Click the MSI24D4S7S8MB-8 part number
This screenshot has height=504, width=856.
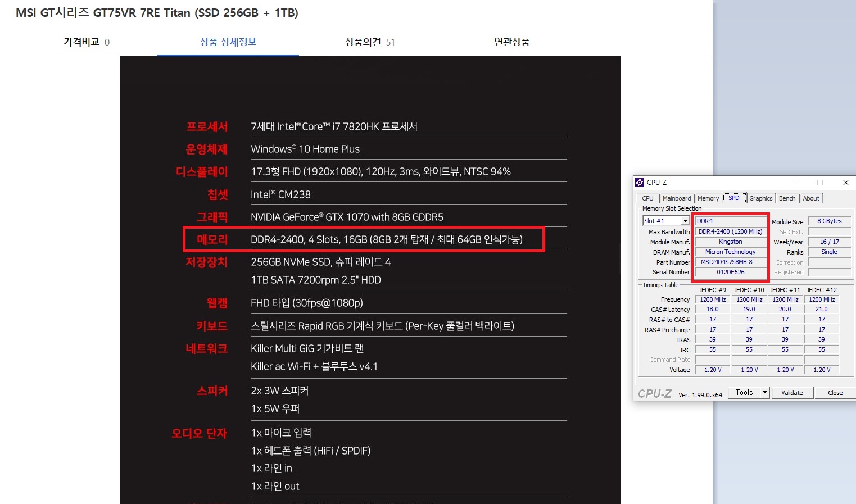(731, 262)
